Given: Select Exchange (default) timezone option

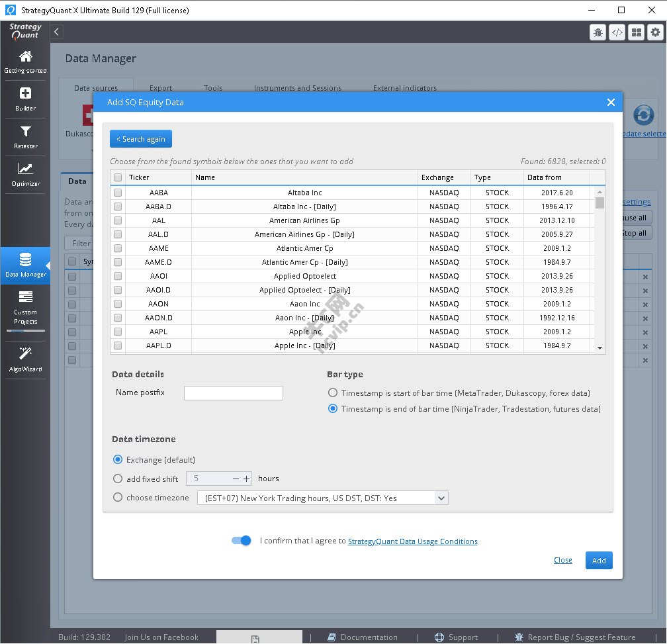Looking at the screenshot, I should (x=118, y=459).
